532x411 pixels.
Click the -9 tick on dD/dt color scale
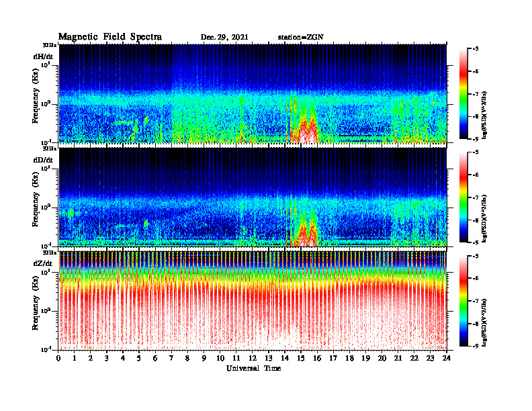click(476, 242)
